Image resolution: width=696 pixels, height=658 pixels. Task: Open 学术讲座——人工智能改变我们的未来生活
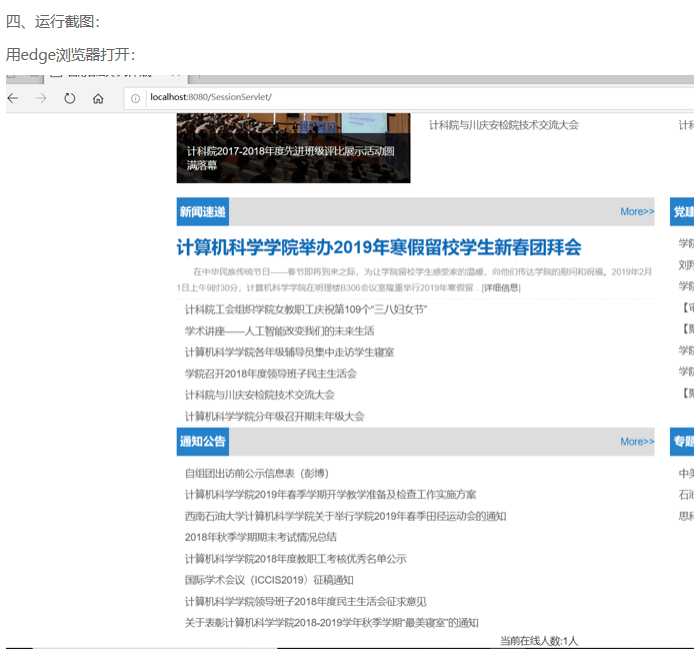(x=279, y=331)
